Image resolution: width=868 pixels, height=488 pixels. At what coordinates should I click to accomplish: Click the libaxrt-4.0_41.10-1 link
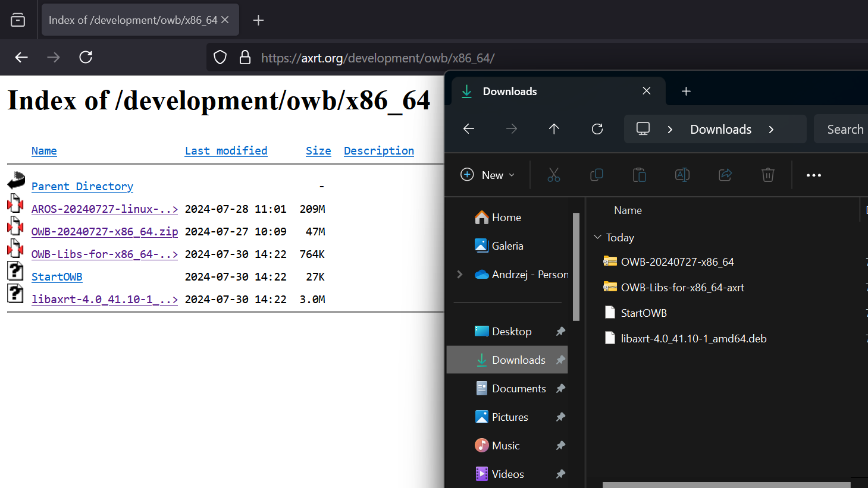(105, 300)
